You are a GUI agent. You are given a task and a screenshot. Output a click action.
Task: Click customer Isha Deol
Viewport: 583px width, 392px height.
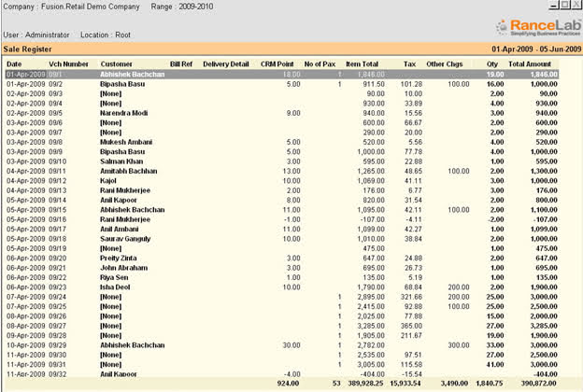pyautogui.click(x=115, y=287)
